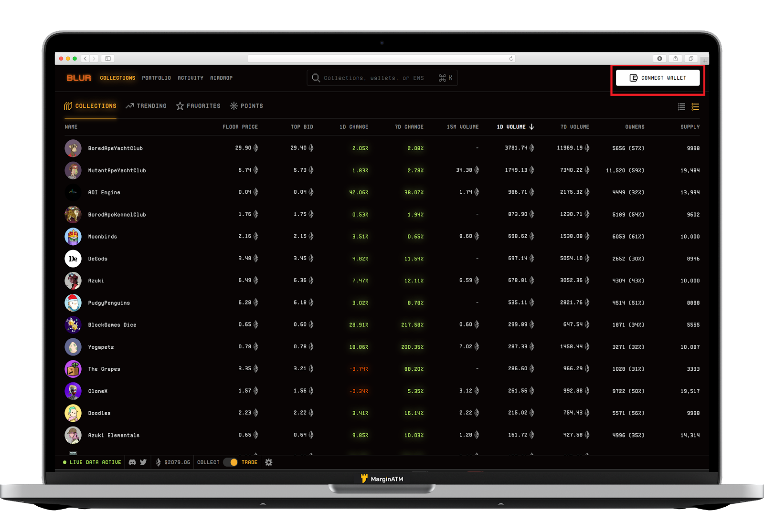Sort by Owners column
This screenshot has height=532, width=764.
tap(635, 127)
